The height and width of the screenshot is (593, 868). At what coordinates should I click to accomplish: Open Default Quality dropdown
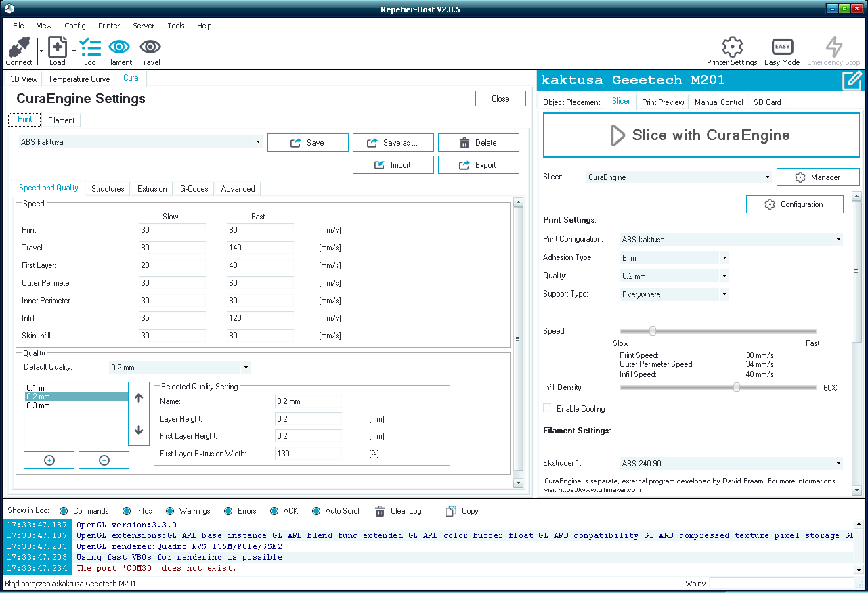179,368
